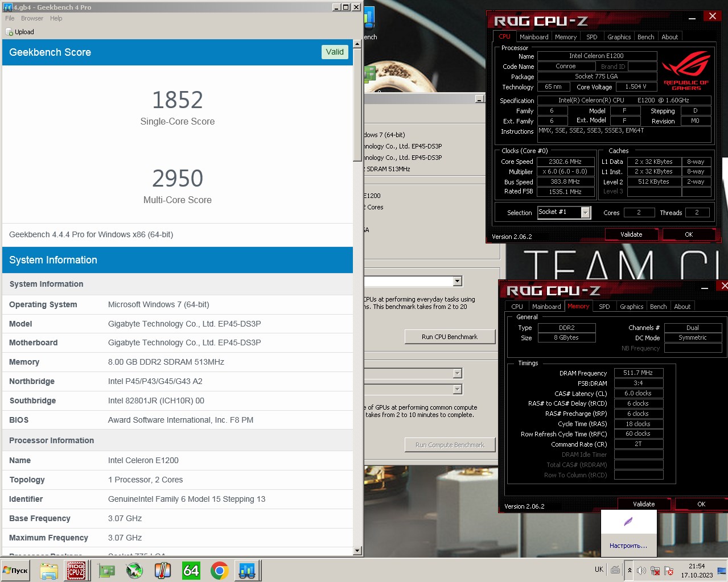Open the Browser menu in Geekbench
This screenshot has width=728, height=582.
[32, 18]
